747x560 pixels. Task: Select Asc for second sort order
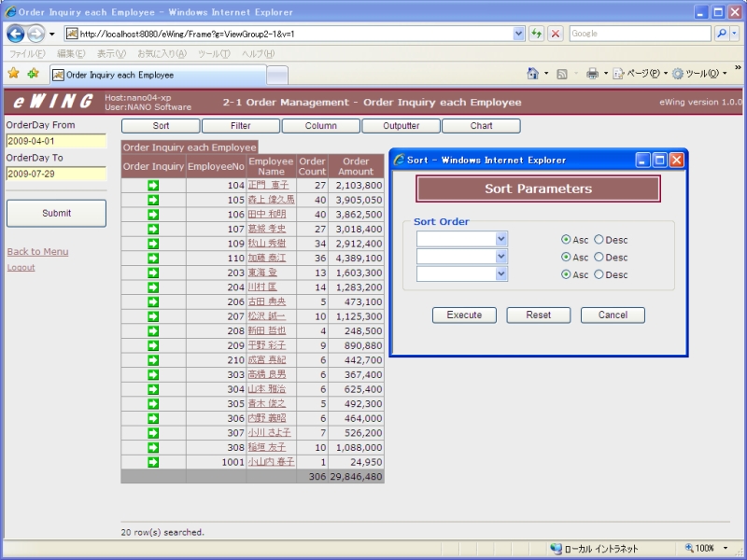(x=566, y=258)
